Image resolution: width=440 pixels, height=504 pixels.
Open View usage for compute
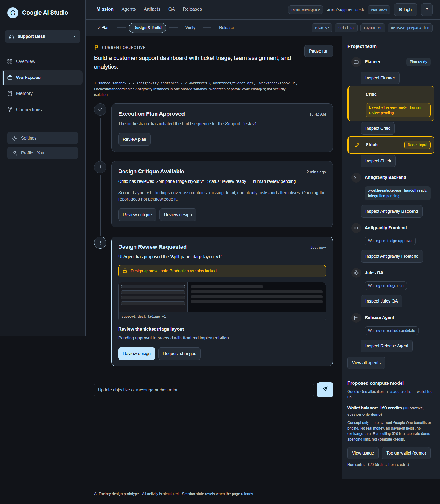363,453
